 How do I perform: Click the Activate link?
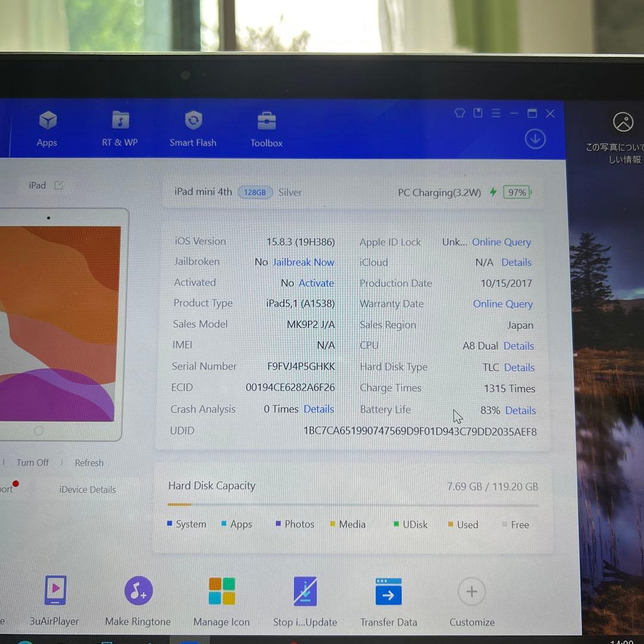click(316, 283)
